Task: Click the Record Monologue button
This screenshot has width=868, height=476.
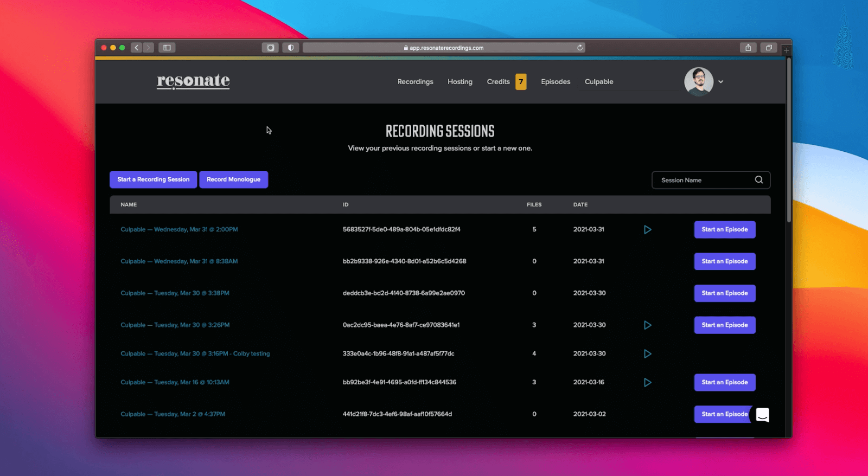Action: click(x=233, y=179)
